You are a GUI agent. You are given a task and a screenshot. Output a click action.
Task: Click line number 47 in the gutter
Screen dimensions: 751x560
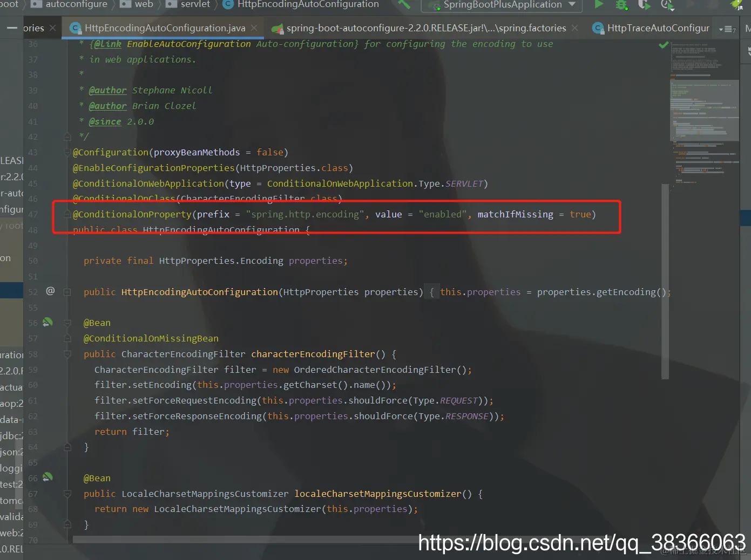33,214
